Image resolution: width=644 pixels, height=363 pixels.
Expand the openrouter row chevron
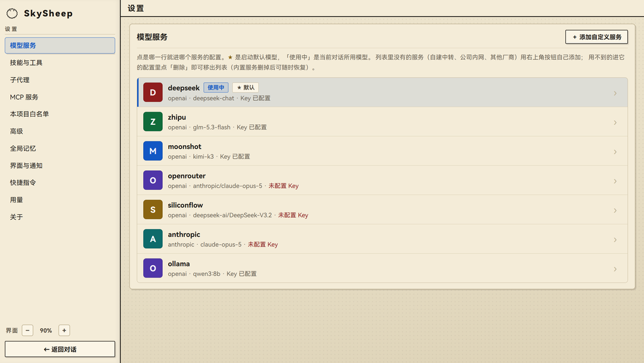615,181
